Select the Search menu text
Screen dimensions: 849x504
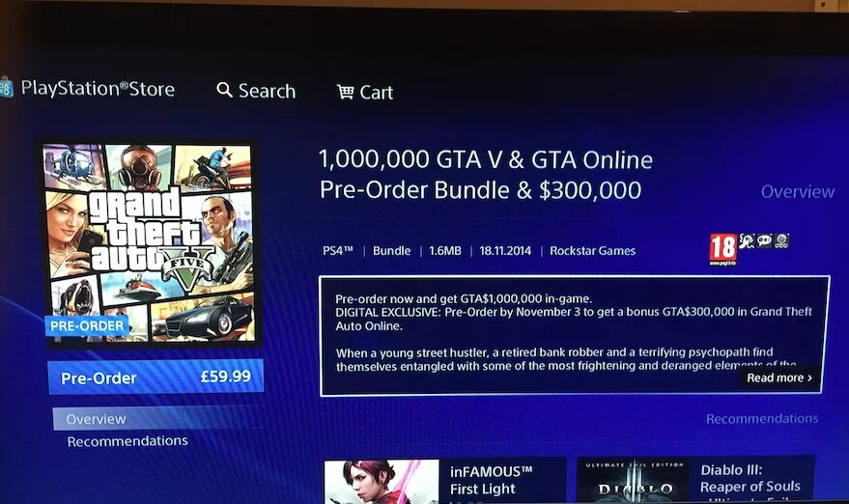tap(267, 91)
